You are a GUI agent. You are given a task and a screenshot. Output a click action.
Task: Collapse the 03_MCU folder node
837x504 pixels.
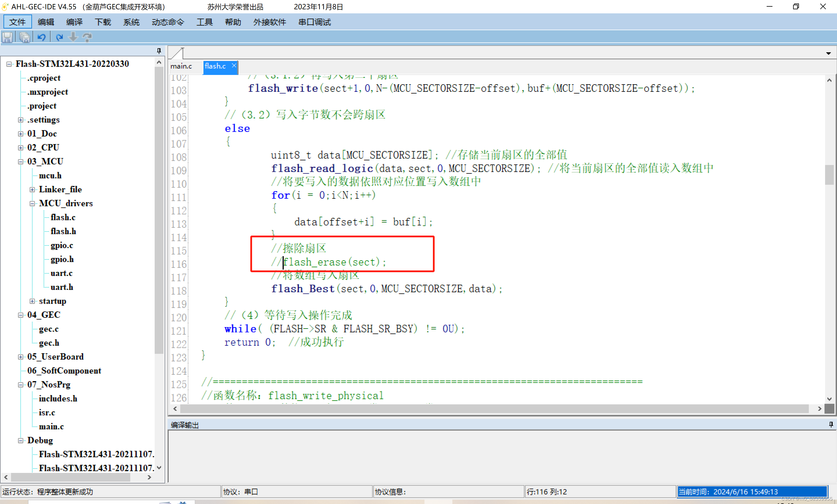[x=21, y=162]
